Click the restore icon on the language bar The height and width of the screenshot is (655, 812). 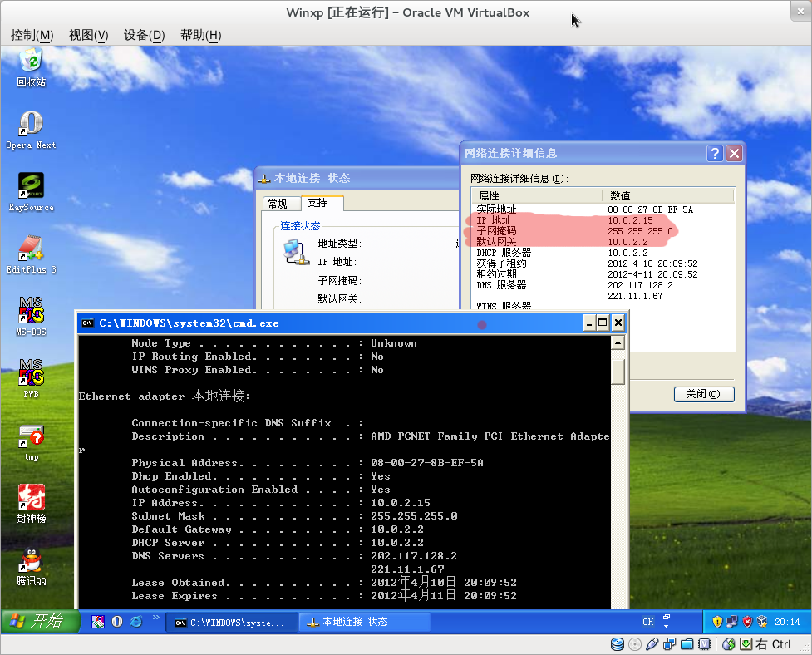(667, 617)
